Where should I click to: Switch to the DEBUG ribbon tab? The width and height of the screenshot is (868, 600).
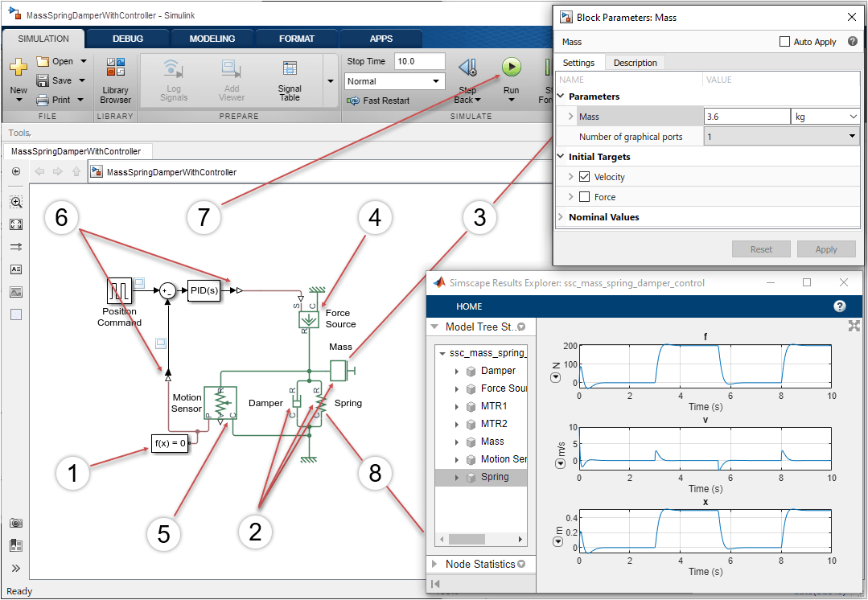click(128, 39)
